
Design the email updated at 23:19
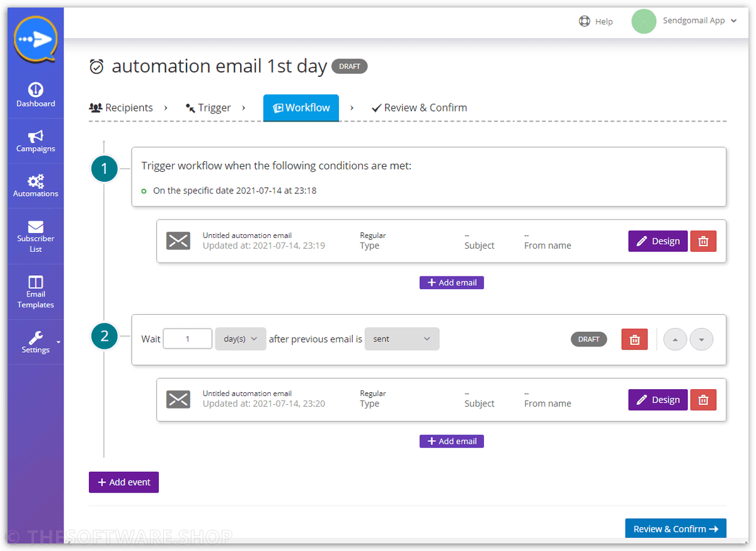click(x=658, y=241)
